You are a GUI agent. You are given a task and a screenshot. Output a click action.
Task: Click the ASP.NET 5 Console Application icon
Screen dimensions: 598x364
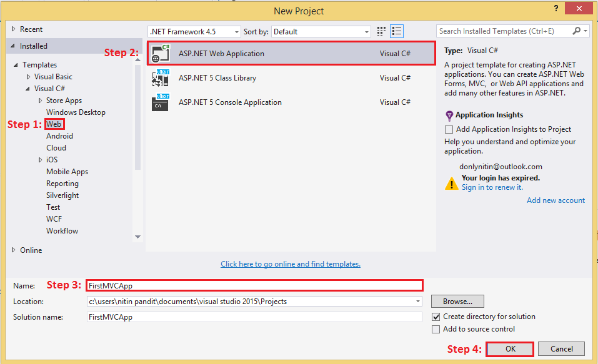(x=161, y=102)
